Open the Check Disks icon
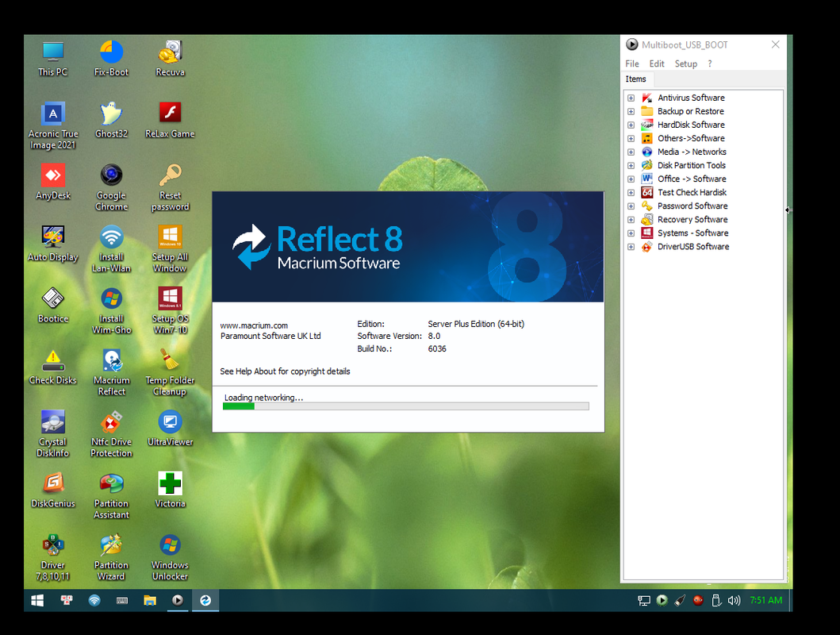840x635 pixels. pos(53,367)
